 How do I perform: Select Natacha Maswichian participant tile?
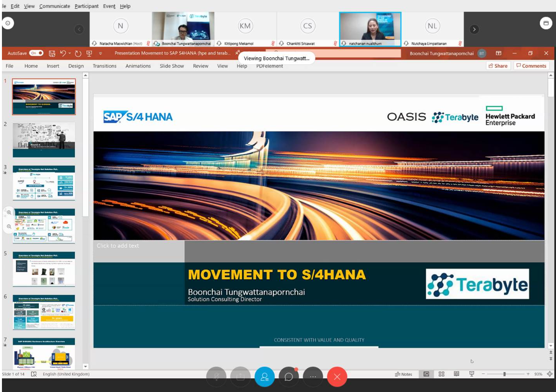(x=120, y=29)
